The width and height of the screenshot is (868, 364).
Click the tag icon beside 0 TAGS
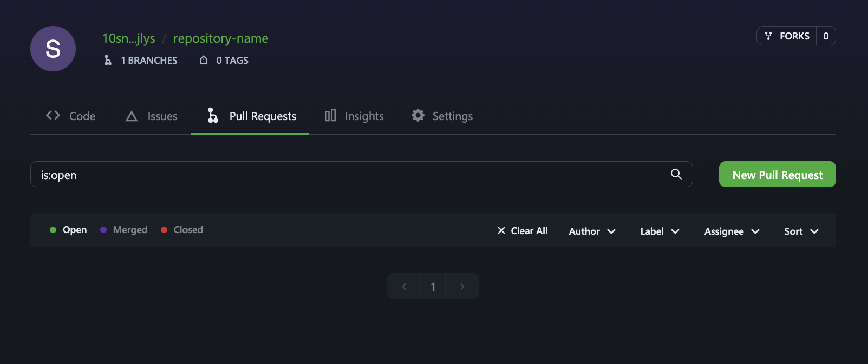[x=204, y=60]
